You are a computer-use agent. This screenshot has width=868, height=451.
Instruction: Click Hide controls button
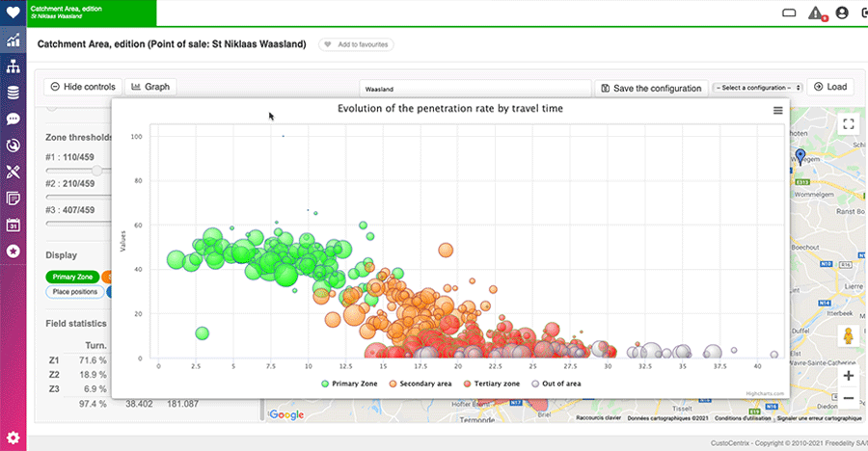pyautogui.click(x=83, y=87)
